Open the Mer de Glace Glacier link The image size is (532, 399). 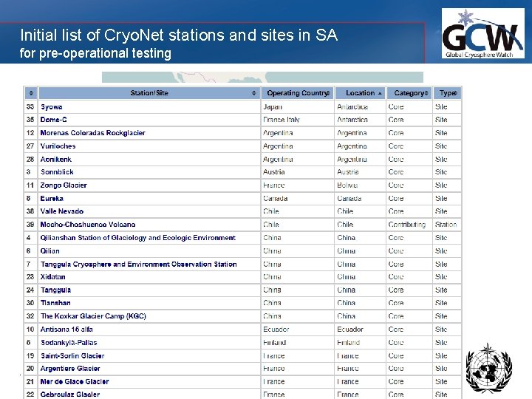point(75,382)
